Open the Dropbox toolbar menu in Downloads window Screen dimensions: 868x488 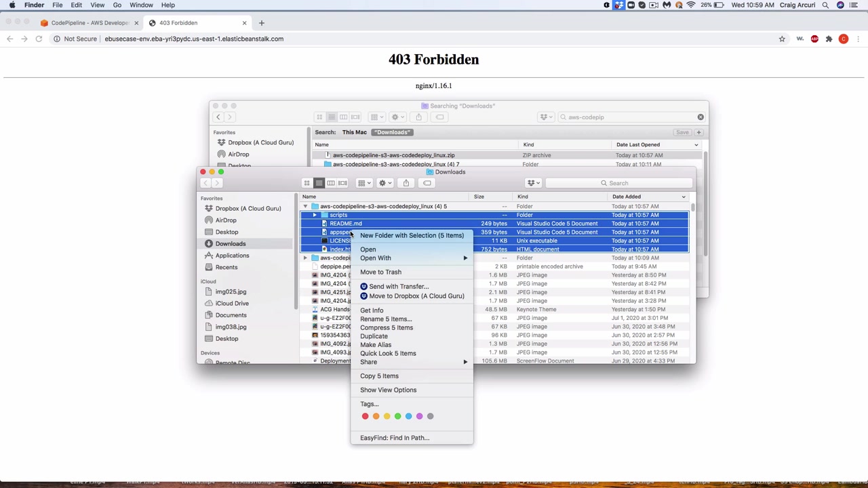point(534,183)
